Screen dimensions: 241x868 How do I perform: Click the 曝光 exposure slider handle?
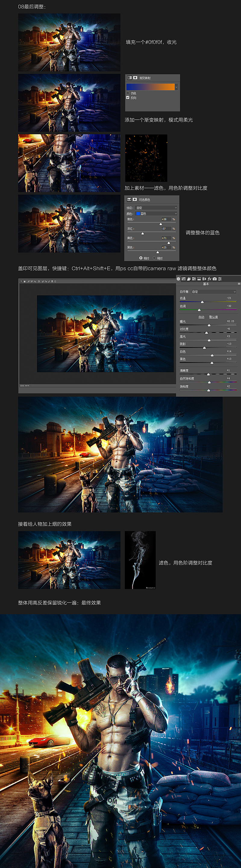(x=209, y=325)
